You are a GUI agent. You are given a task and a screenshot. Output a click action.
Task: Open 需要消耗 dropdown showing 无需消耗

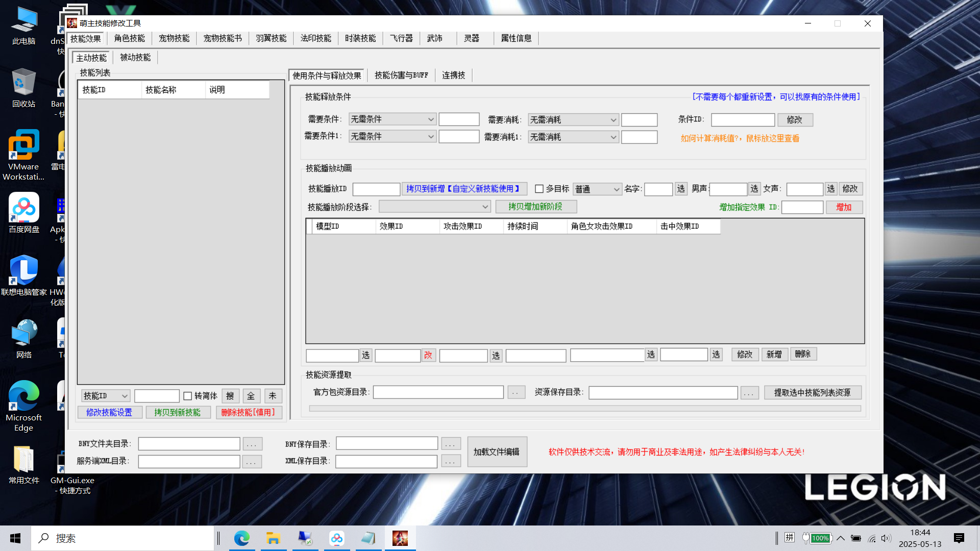click(573, 120)
